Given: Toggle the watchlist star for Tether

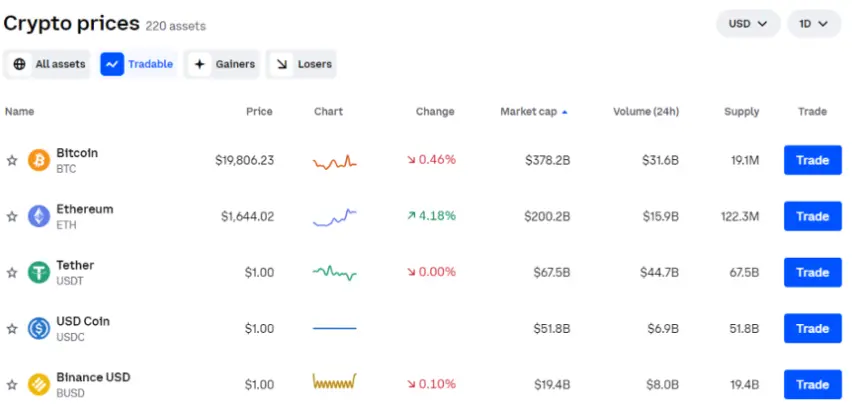Looking at the screenshot, I should (12, 272).
